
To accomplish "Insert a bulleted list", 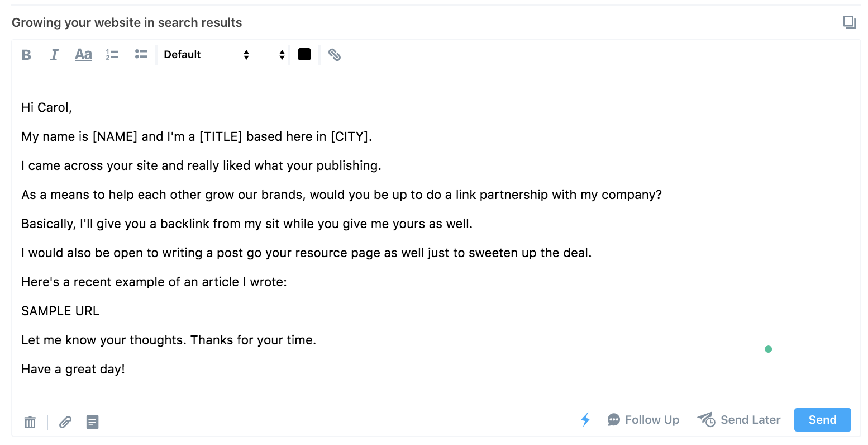I will tap(141, 55).
